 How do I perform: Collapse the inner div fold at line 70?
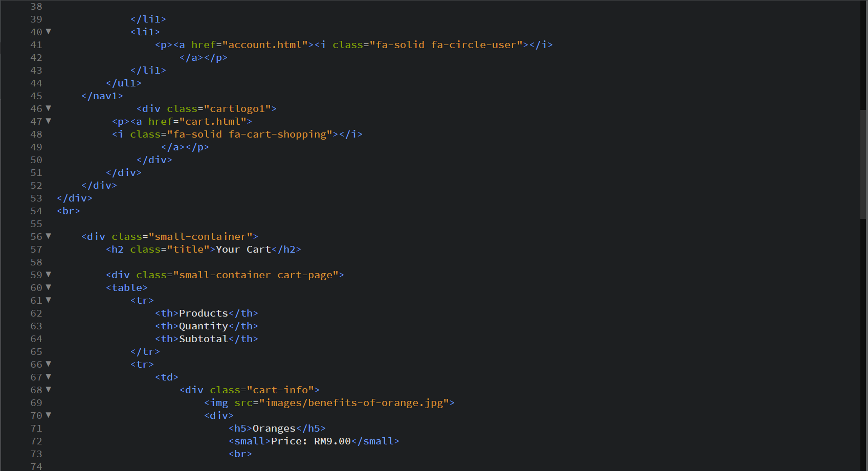pos(48,415)
